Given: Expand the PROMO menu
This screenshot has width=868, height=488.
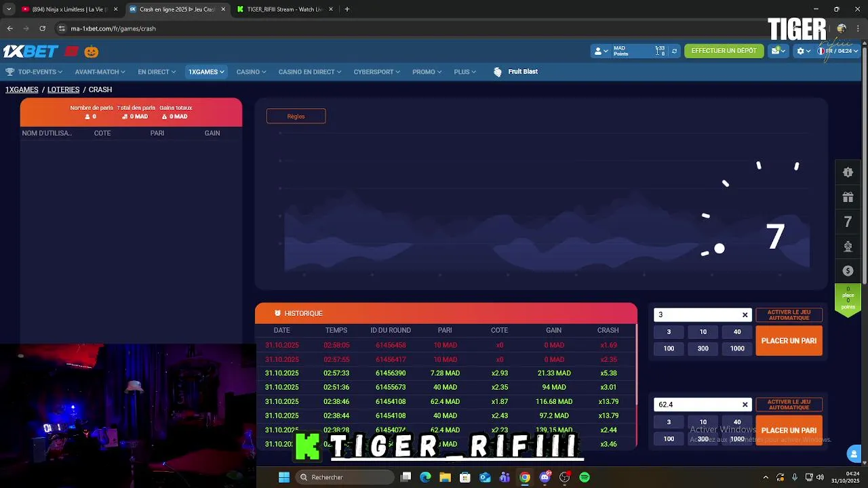Looking at the screenshot, I should (427, 72).
